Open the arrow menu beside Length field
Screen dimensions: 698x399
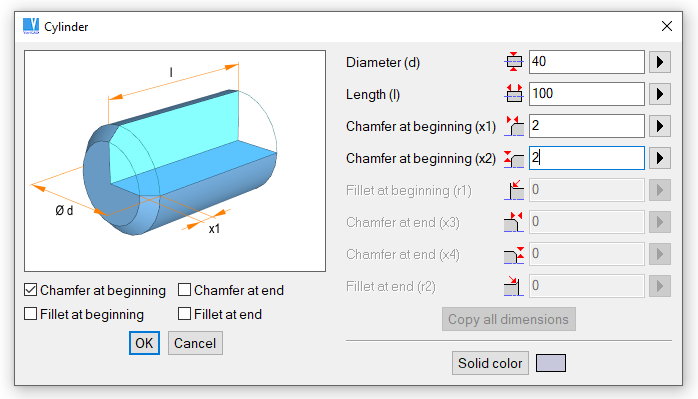tap(660, 94)
